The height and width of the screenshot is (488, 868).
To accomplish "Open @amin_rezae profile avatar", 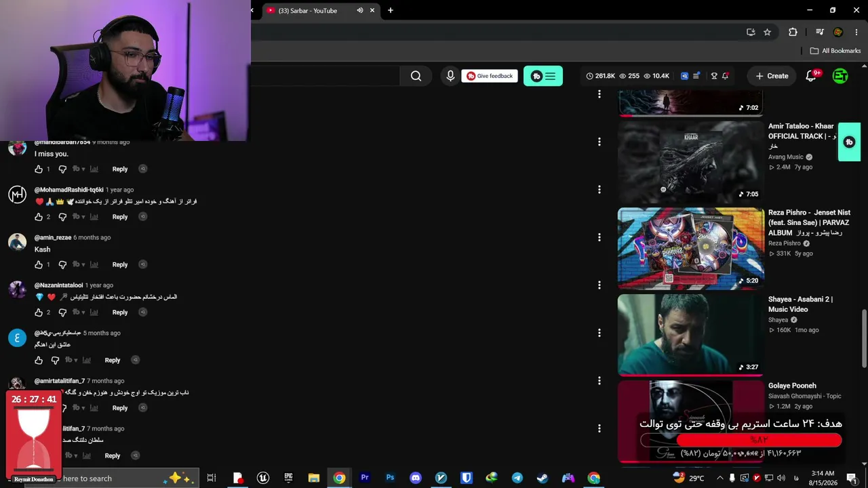I will (x=17, y=242).
